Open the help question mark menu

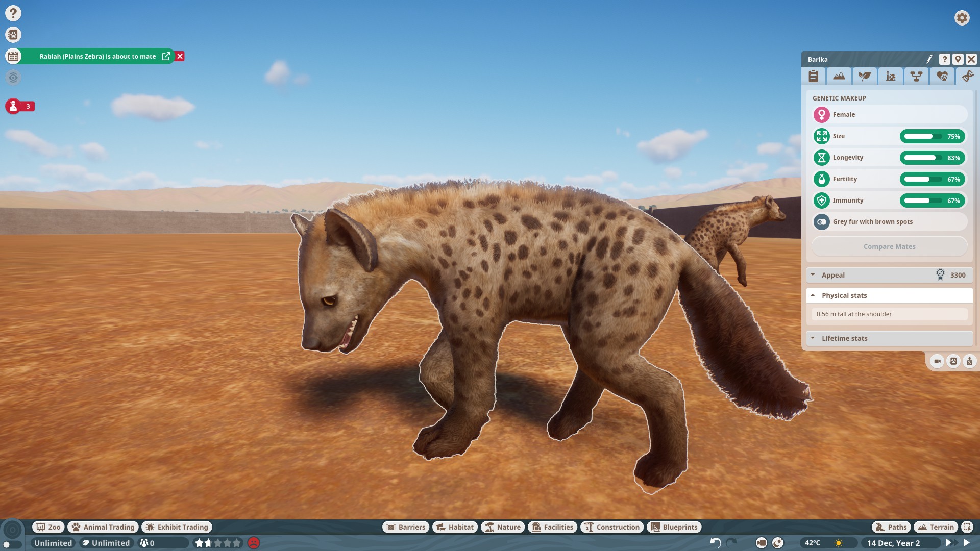13,13
